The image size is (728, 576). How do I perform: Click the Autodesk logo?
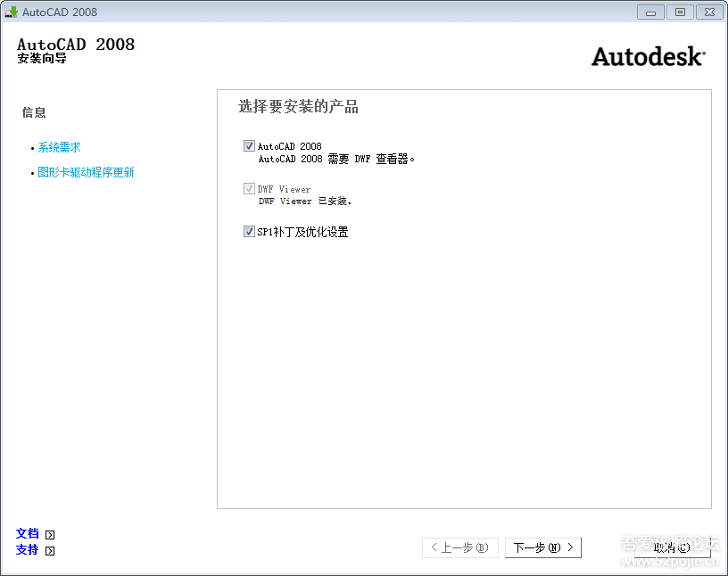point(648,57)
